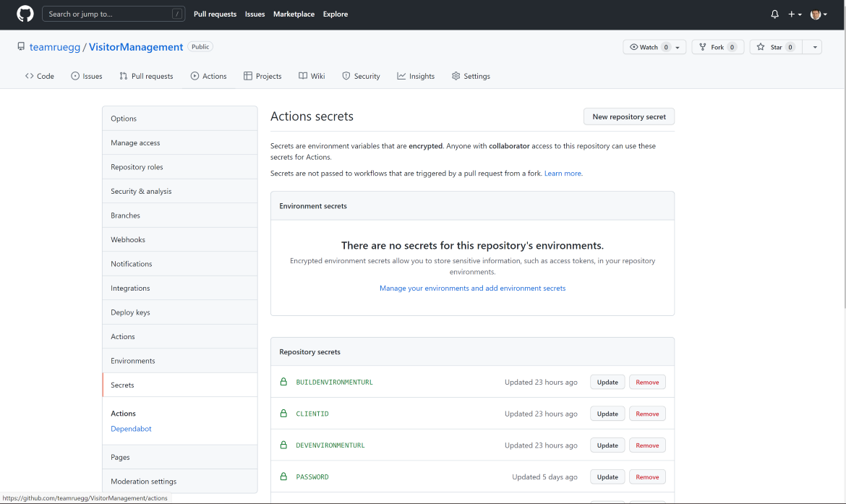Star the repository
846x504 pixels.
776,47
